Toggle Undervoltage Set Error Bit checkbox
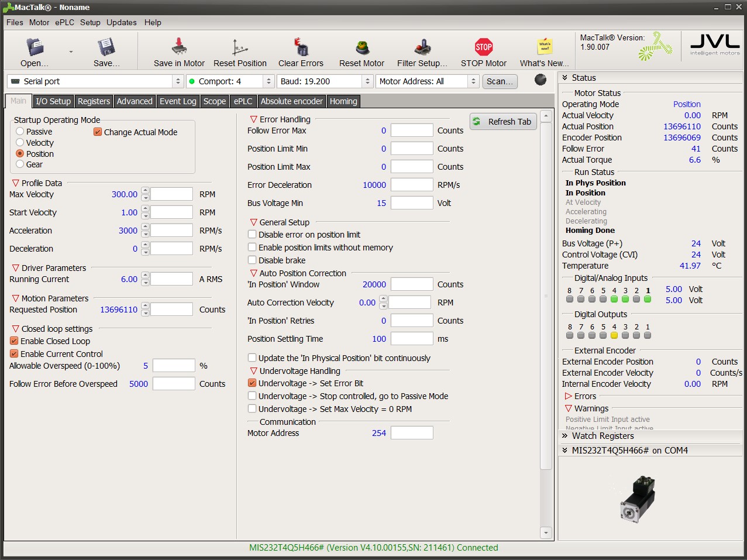747x560 pixels. 252,383
